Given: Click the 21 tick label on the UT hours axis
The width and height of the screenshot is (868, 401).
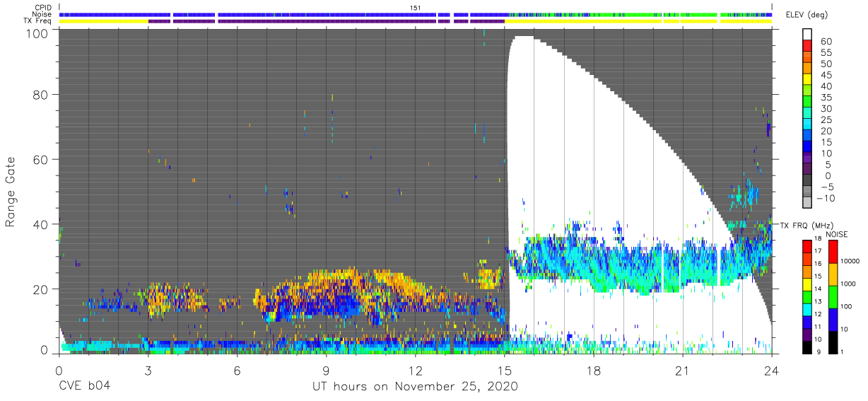Looking at the screenshot, I should tap(683, 371).
